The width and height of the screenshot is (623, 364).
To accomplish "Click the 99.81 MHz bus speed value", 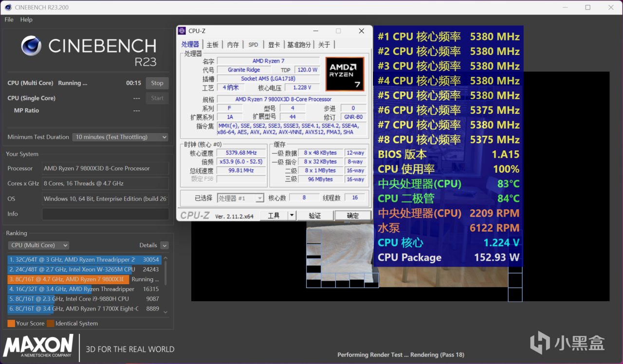I will point(241,171).
